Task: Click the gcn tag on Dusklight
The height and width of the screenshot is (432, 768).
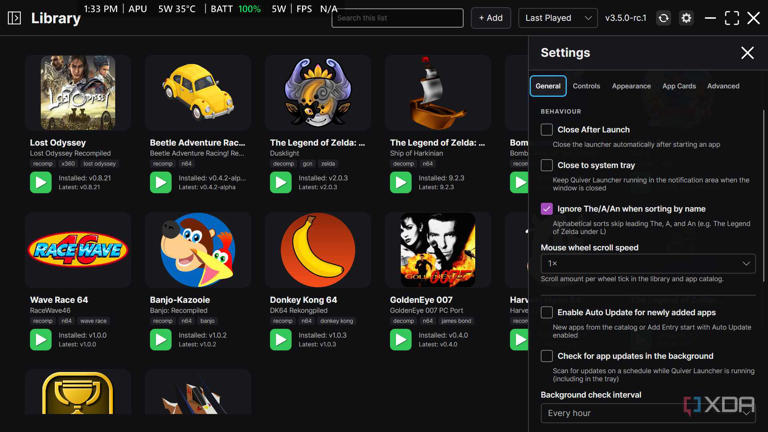Action: (x=307, y=164)
